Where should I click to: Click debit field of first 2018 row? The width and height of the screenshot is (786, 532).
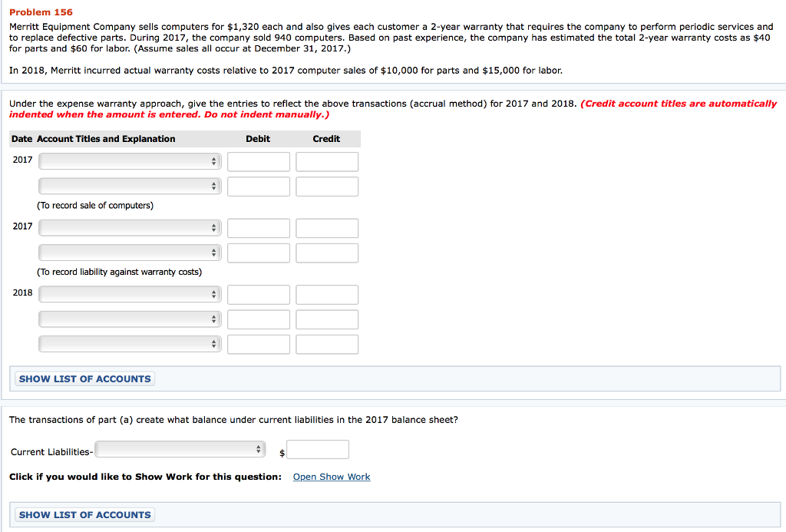[x=259, y=295]
